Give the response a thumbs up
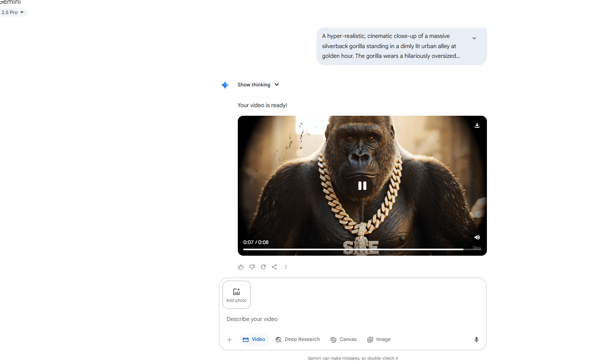This screenshot has width=607, height=364. pos(241,267)
